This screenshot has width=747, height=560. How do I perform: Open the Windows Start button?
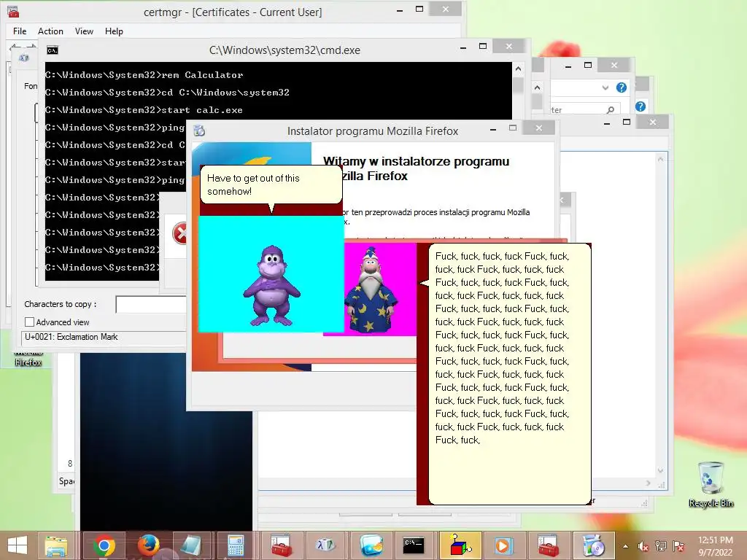coord(18,545)
